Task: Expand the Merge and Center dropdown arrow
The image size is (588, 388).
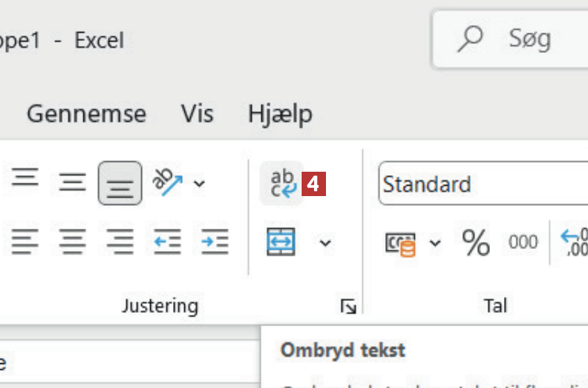Action: (325, 243)
